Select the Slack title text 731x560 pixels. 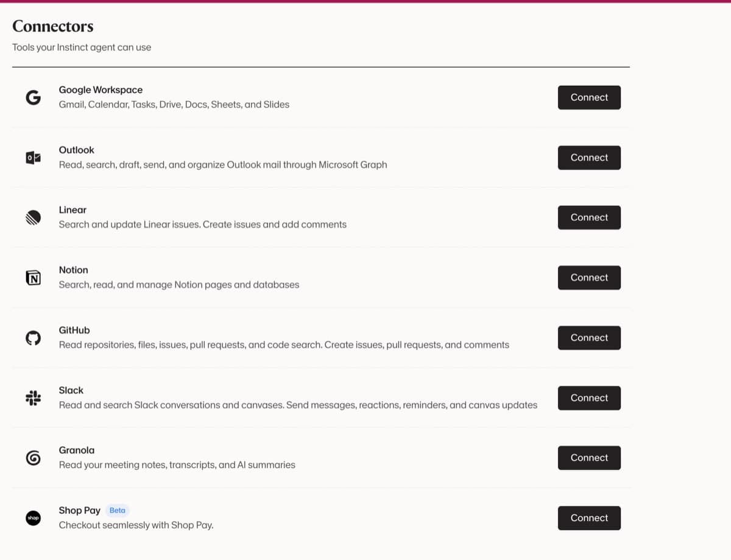point(71,391)
